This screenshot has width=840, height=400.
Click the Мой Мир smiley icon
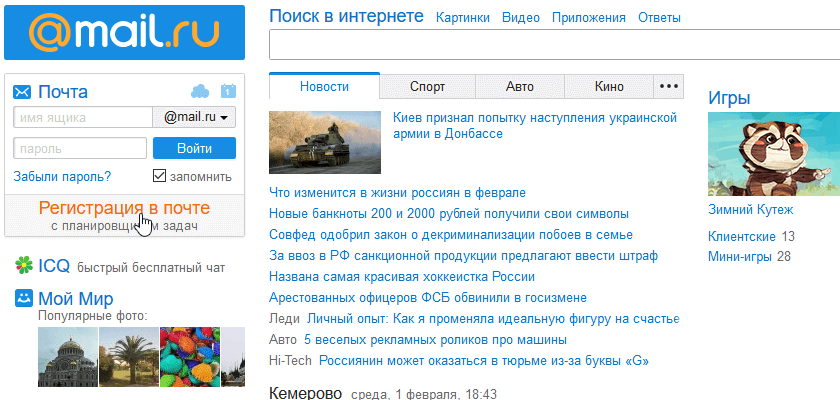(24, 298)
